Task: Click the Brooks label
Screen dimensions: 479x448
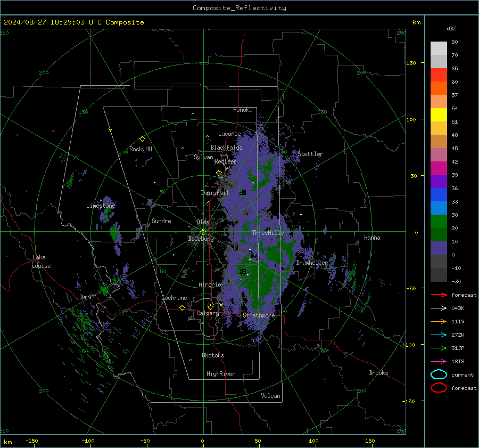Action: (x=378, y=373)
